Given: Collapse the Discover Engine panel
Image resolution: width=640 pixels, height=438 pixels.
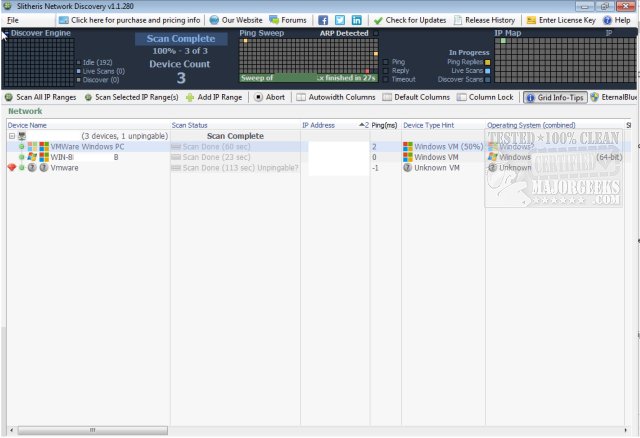Looking at the screenshot, I should click(x=6, y=33).
